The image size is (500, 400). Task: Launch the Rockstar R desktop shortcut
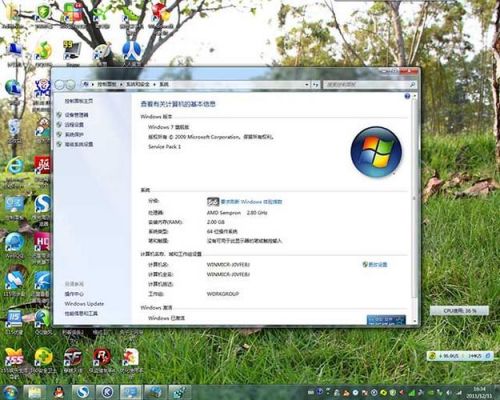coord(102,358)
